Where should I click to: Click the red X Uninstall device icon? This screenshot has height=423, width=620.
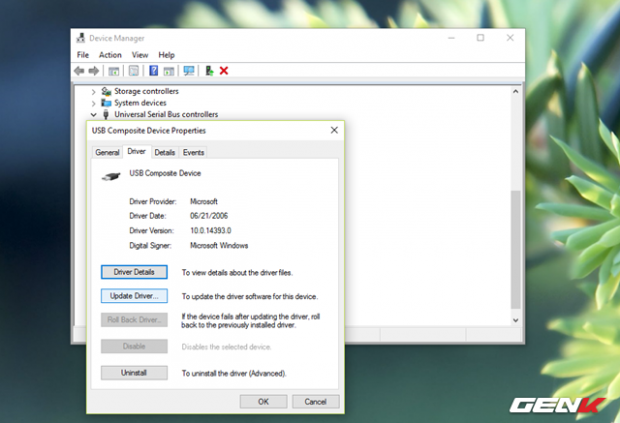pyautogui.click(x=224, y=71)
